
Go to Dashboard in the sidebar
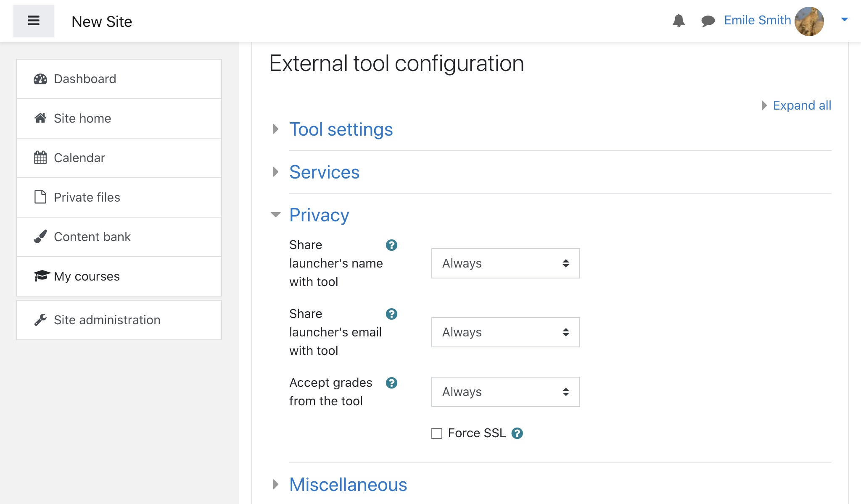(85, 79)
